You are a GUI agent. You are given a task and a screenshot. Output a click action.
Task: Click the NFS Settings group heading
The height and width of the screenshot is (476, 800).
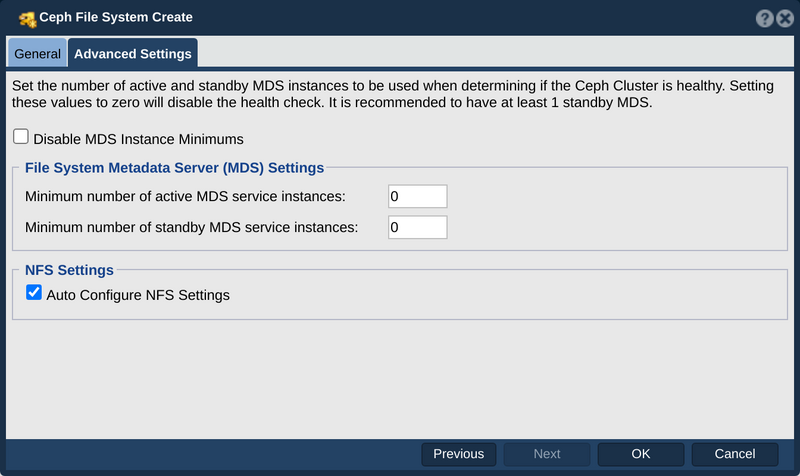click(x=69, y=270)
